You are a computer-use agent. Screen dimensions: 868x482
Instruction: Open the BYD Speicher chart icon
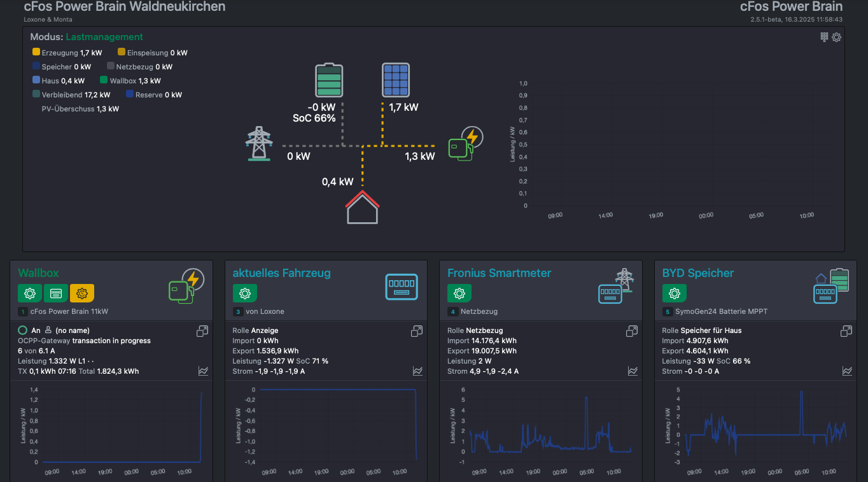(848, 371)
